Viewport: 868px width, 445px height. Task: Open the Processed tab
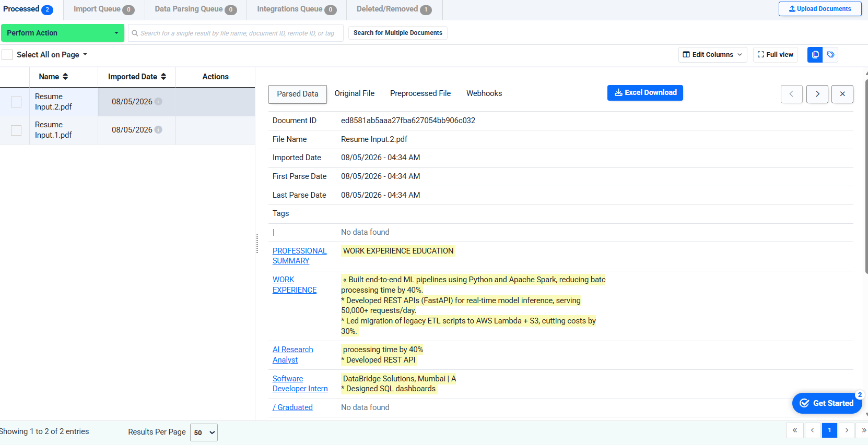tap(28, 9)
